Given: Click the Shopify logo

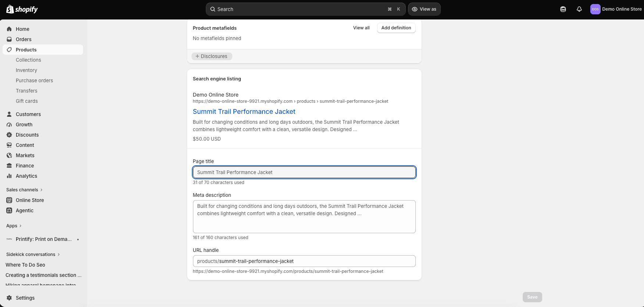Looking at the screenshot, I should tap(22, 9).
